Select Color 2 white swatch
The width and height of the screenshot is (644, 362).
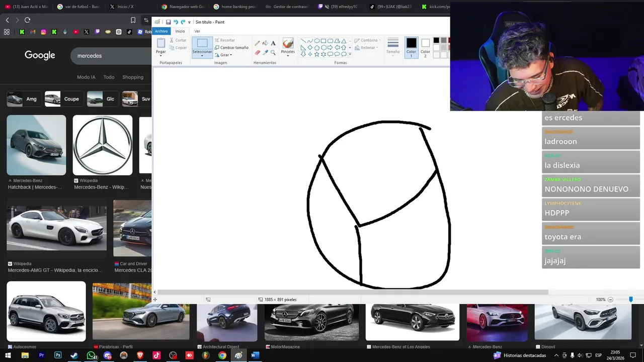[426, 47]
